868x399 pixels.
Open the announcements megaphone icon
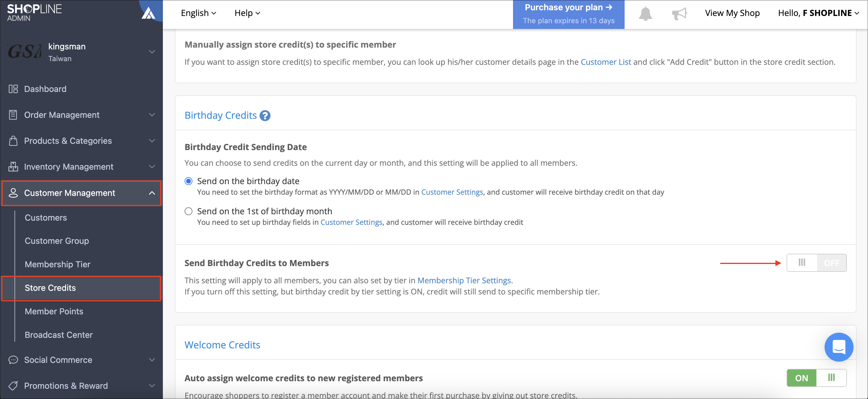coord(679,14)
